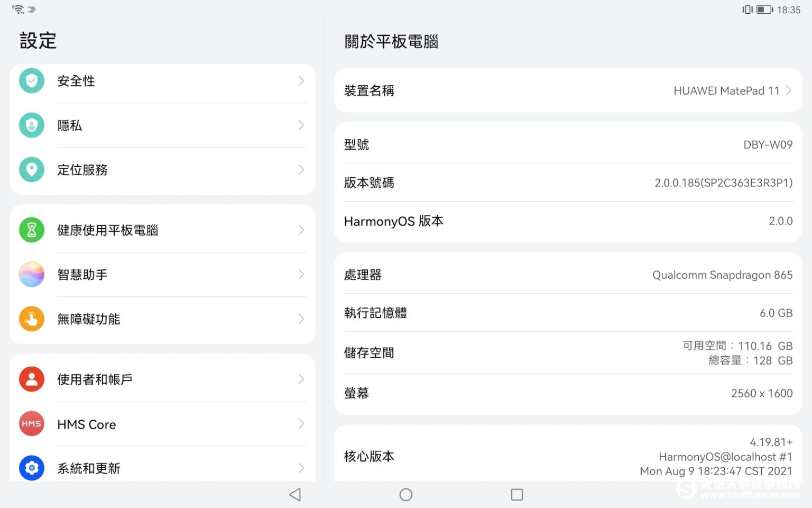Open 無障礙功能 settings entry

tap(162, 319)
